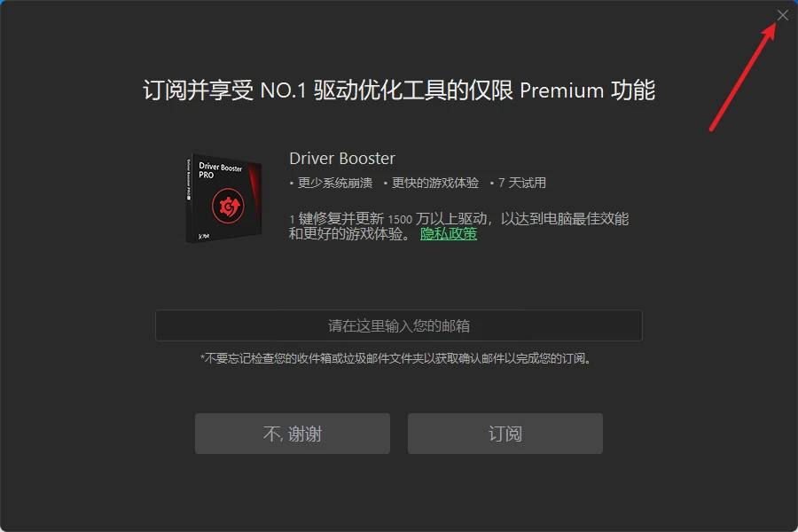Click the inbox reminder note below email
This screenshot has height=532, width=798.
[x=397, y=358]
